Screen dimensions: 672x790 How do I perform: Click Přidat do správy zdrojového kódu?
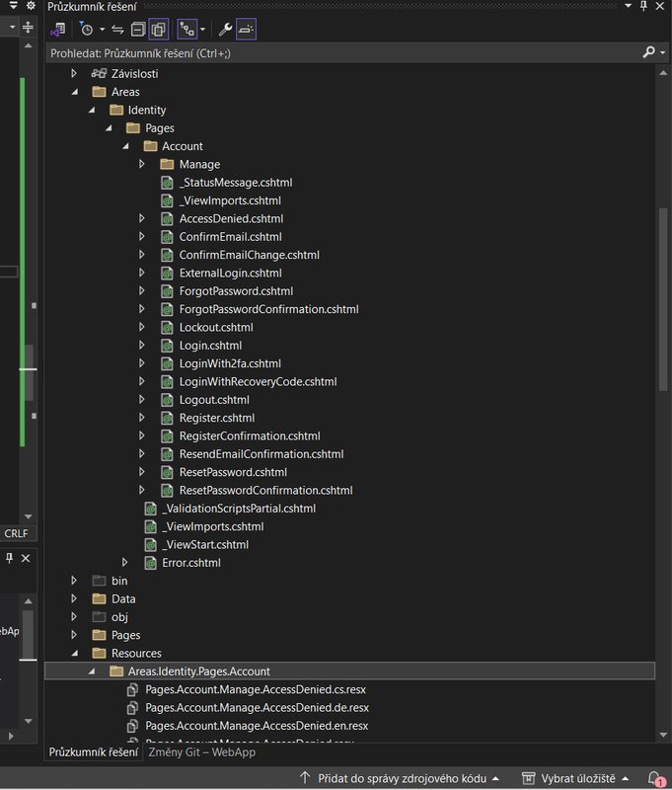(x=399, y=778)
